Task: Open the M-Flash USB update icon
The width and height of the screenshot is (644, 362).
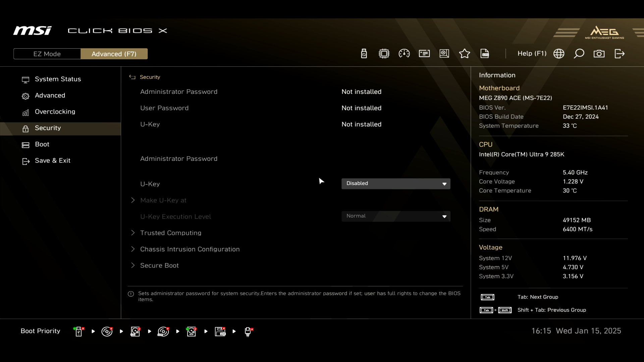Action: pos(364,54)
